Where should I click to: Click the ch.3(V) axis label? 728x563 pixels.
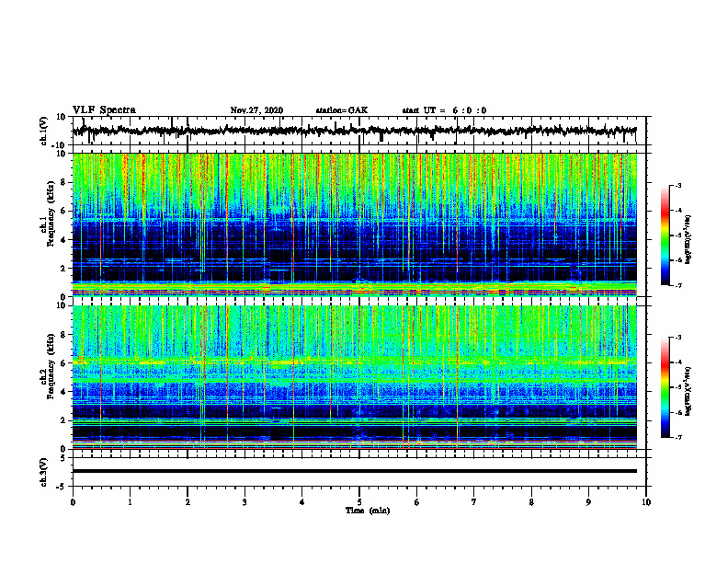point(44,472)
